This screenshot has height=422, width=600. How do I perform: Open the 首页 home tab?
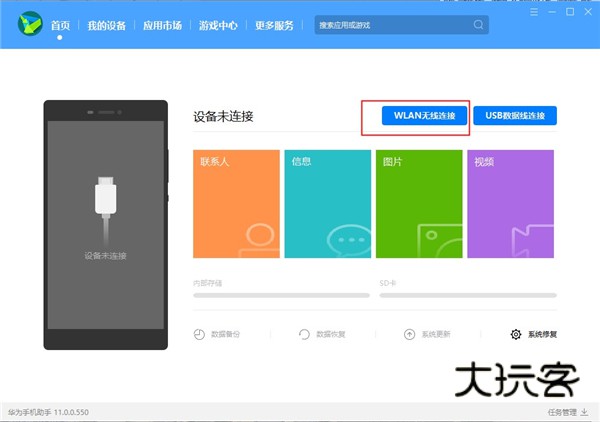[x=60, y=25]
